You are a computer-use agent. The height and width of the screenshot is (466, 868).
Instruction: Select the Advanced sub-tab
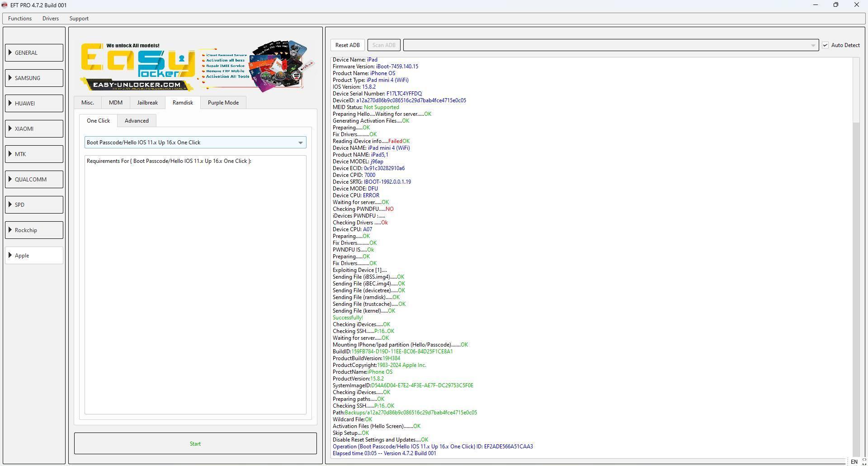click(x=137, y=121)
